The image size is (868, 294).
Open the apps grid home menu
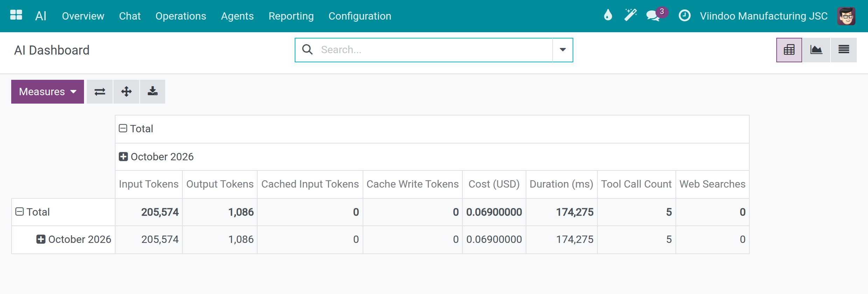coord(16,15)
